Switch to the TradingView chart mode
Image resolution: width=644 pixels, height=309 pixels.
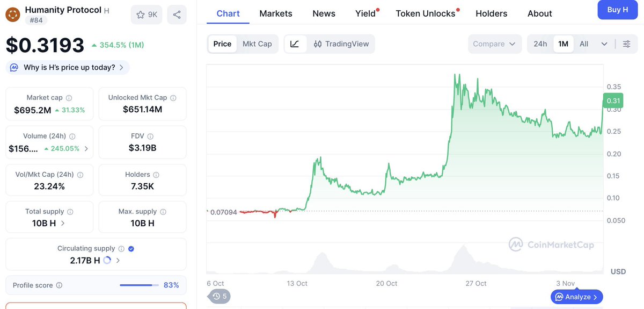(341, 44)
